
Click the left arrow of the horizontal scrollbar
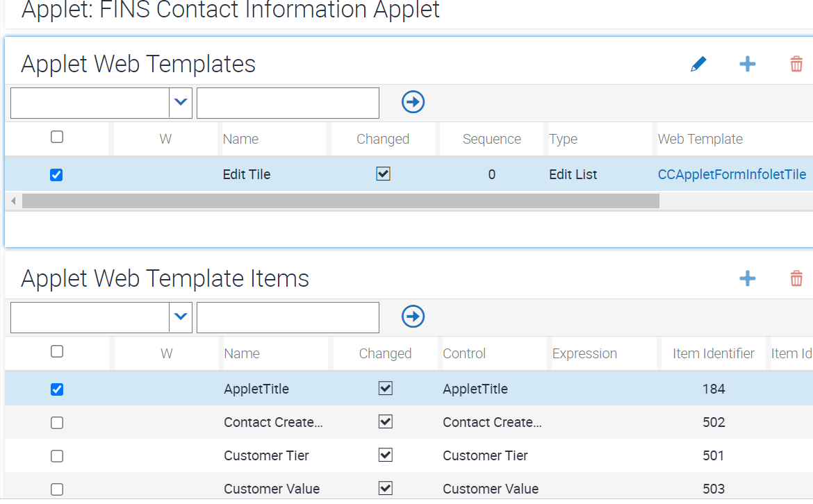pos(13,201)
